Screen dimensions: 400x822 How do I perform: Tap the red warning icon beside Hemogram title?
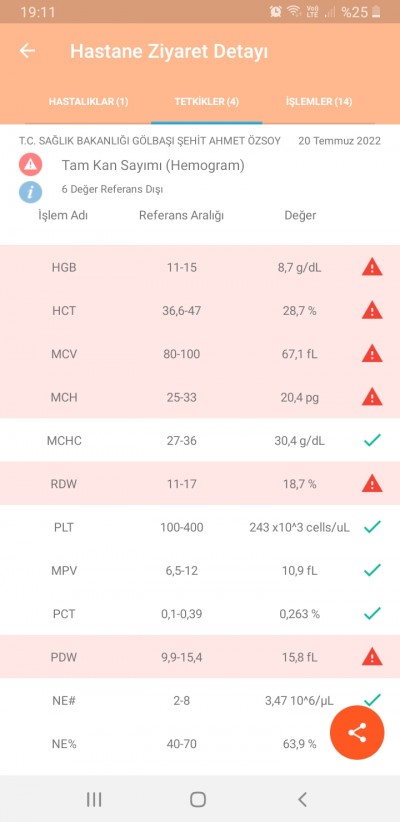pos(31,165)
